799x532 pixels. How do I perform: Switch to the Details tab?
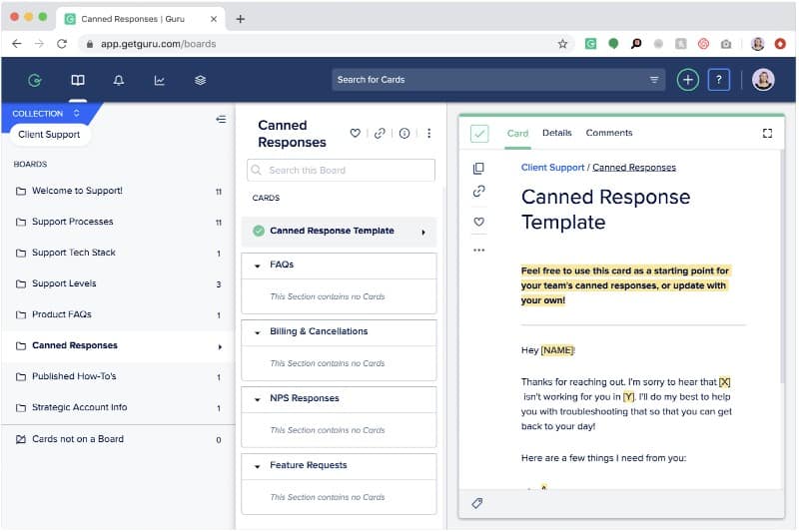556,133
